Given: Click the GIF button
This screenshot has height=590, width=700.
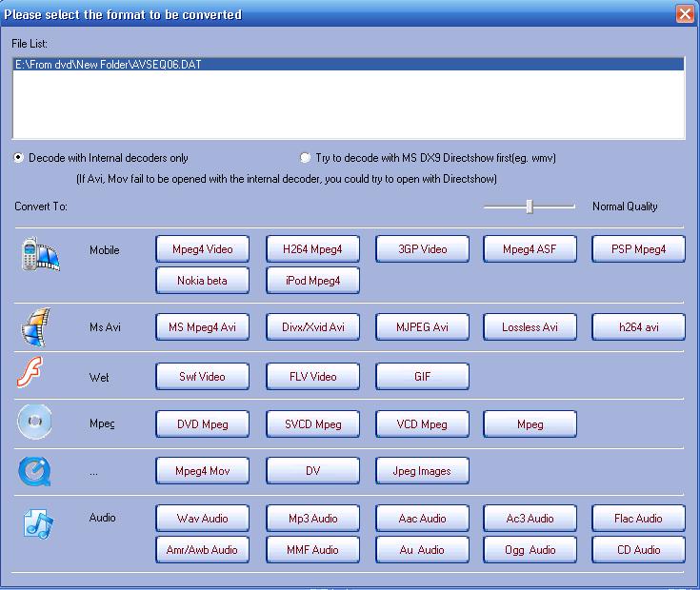Looking at the screenshot, I should coord(422,377).
